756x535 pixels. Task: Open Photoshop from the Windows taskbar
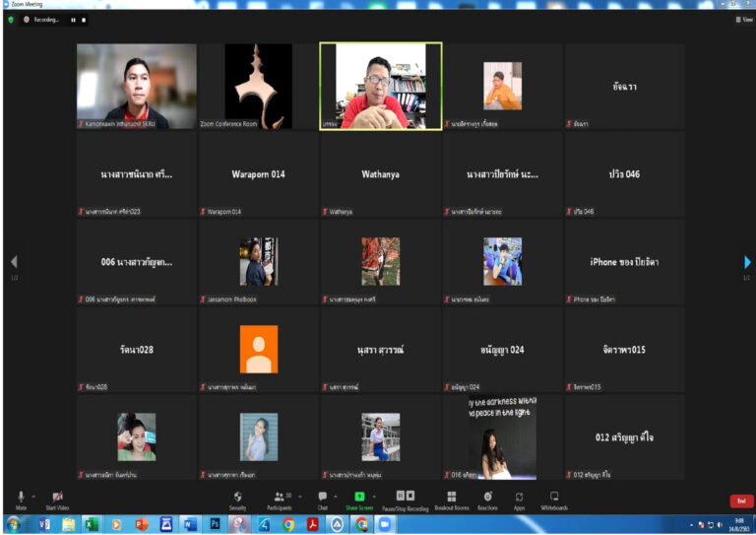215,525
